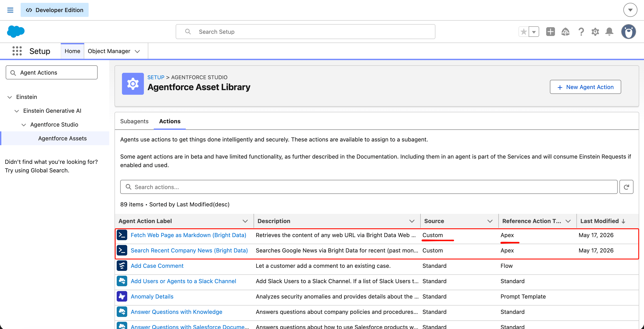This screenshot has width=644, height=329.
Task: Click the SETUP breadcrumb link
Action: pos(156,77)
